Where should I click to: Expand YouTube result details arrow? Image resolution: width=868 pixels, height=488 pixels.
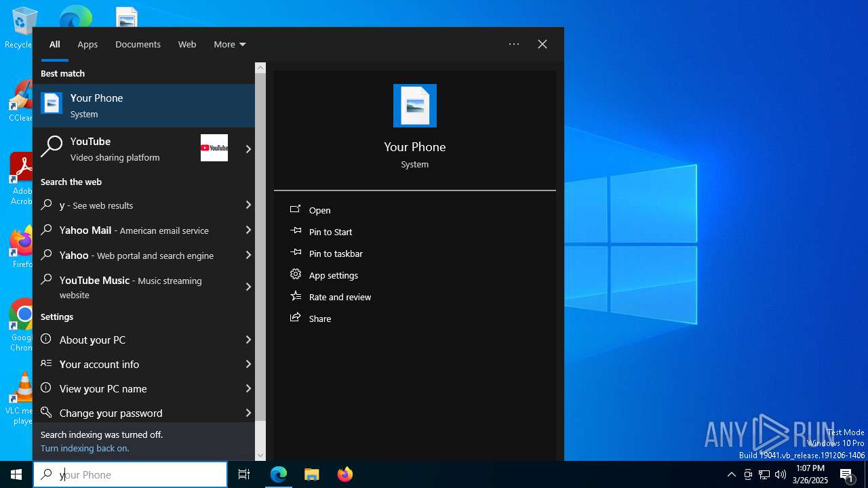pyautogui.click(x=248, y=149)
